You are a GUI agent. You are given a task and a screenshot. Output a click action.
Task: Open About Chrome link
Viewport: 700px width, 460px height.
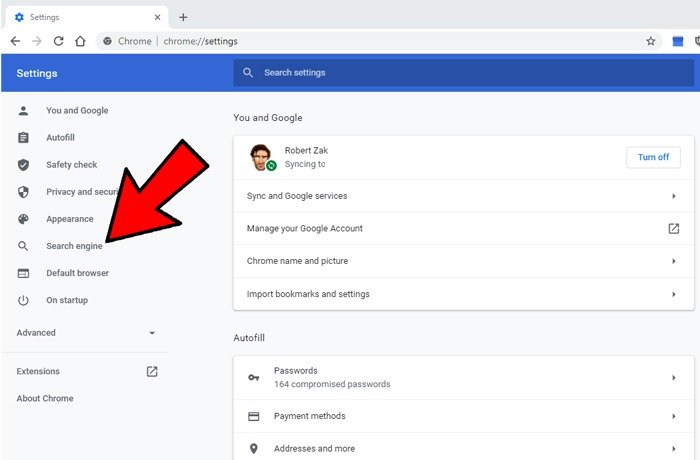click(45, 398)
